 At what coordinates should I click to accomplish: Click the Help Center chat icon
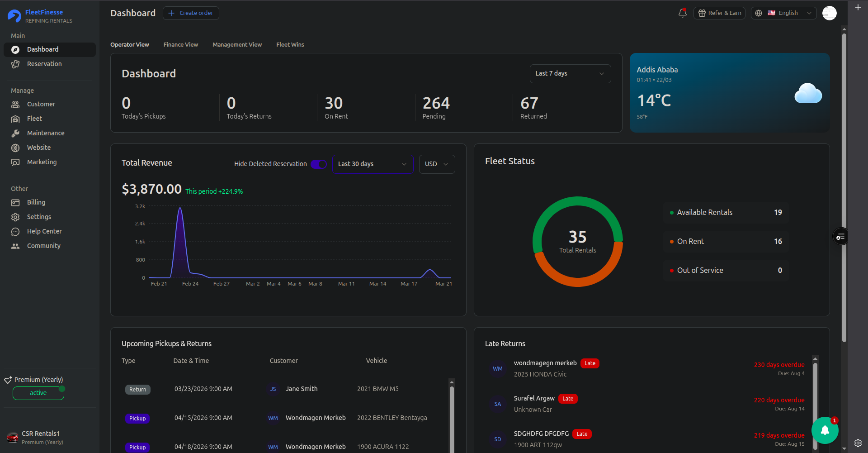[15, 232]
